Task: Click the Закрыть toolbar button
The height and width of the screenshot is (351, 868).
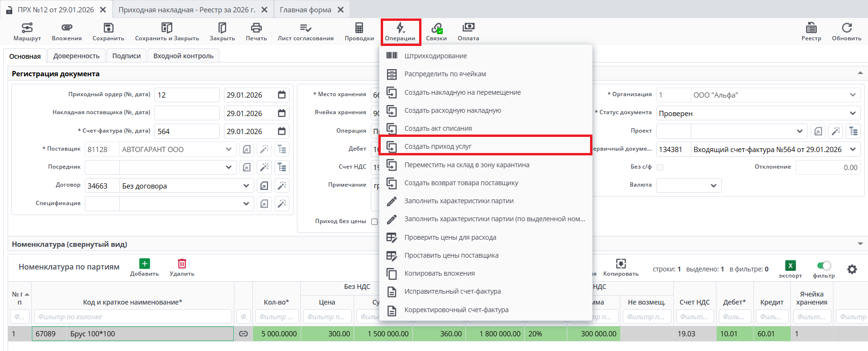Action: click(x=222, y=32)
